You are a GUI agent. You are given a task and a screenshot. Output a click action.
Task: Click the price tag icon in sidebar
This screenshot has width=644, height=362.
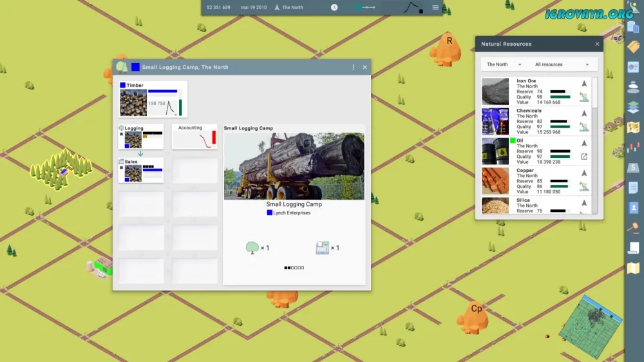pos(633,47)
